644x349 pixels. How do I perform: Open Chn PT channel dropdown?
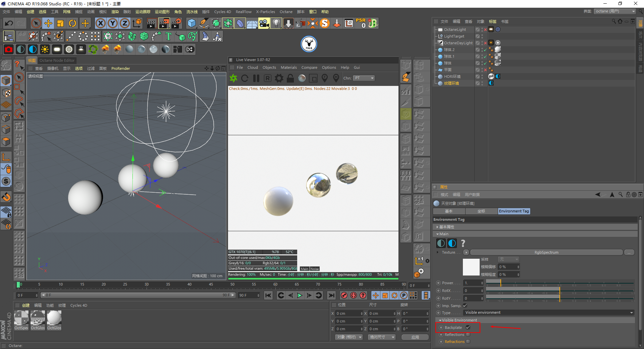[x=364, y=78]
